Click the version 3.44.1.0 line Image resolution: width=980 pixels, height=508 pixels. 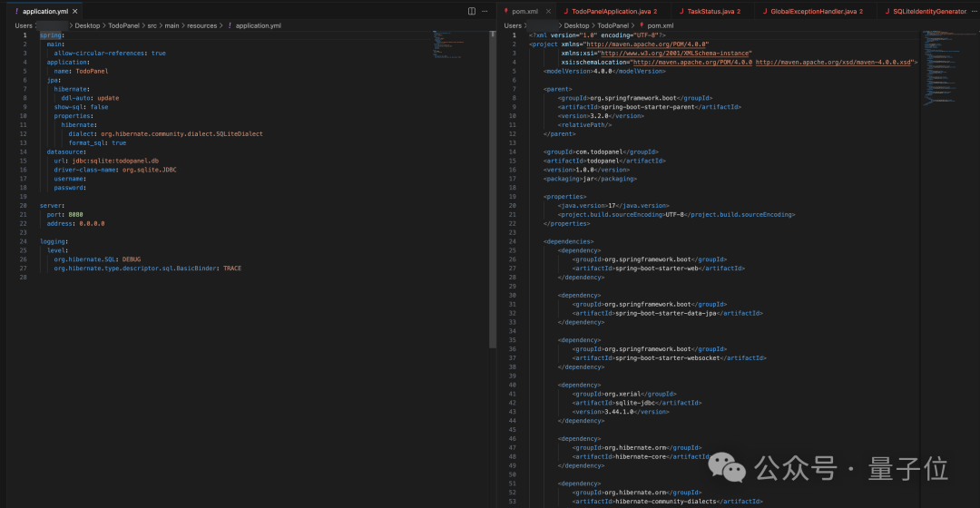tap(621, 412)
